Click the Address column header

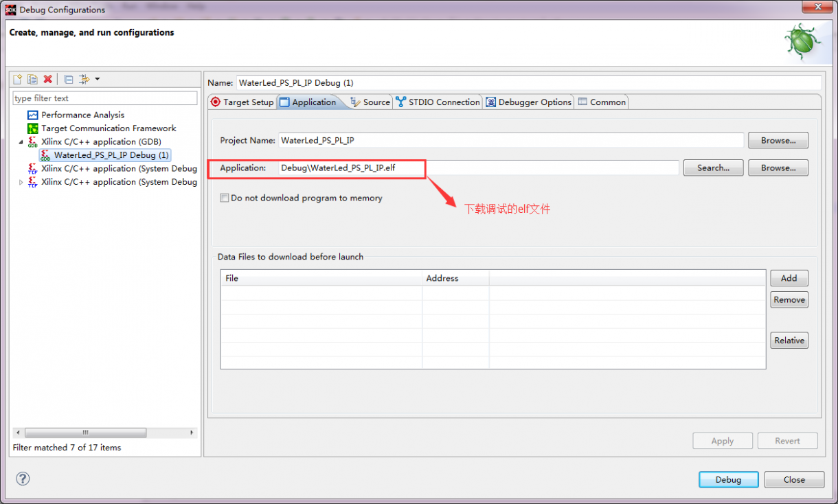coord(455,278)
